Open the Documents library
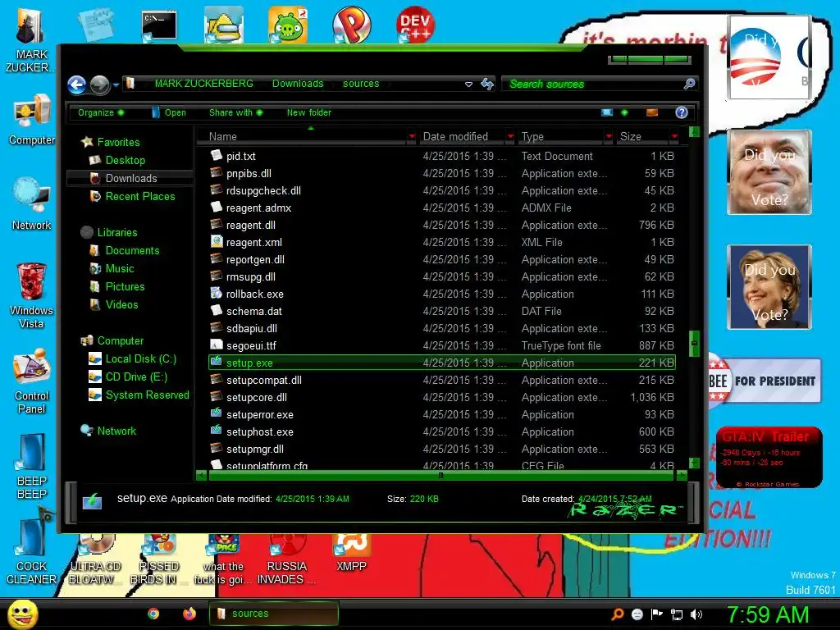This screenshot has height=630, width=840. [132, 250]
